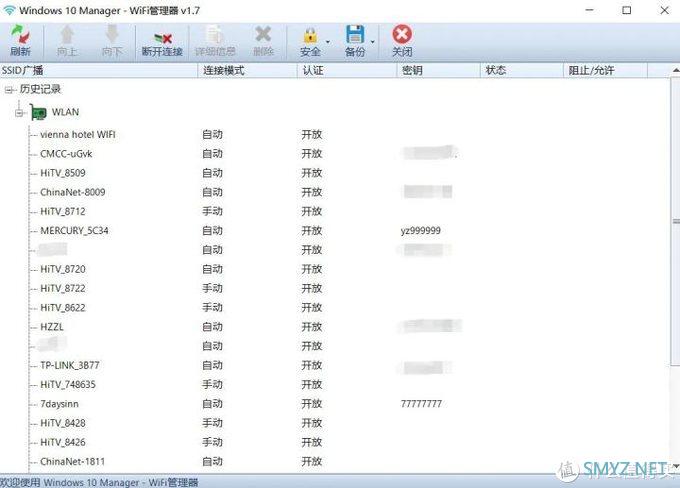Screen dimensions: 680x488
Task: Select the 历史记录 root label
Action: (40, 89)
